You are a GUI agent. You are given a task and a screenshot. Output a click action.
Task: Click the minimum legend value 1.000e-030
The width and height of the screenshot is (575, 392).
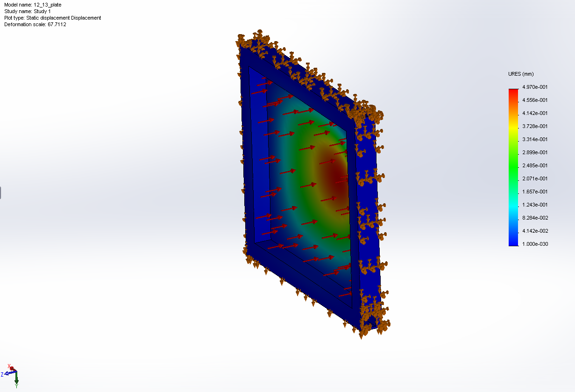point(535,244)
